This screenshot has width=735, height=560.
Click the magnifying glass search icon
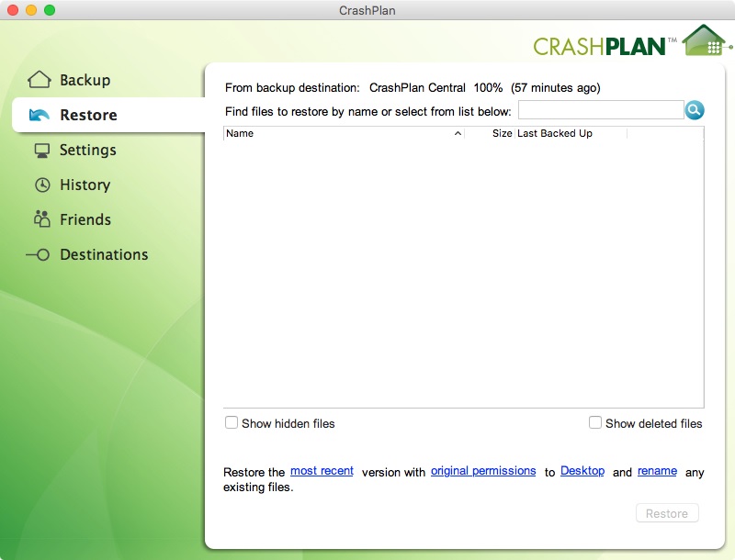pyautogui.click(x=695, y=110)
